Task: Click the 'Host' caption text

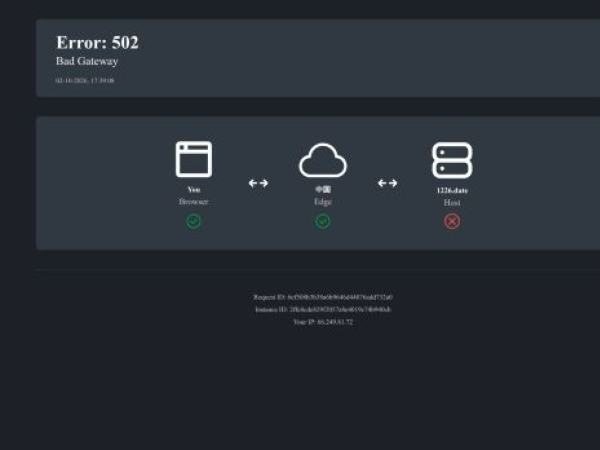Action: (452, 202)
